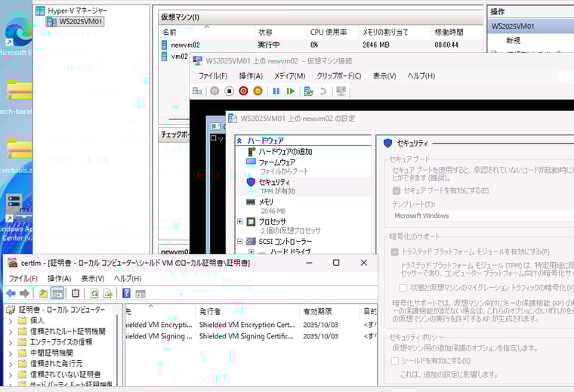This screenshot has height=392, width=574.
Task: Click the clipboard Copy icon in certlm toolbar
Action: [x=76, y=293]
